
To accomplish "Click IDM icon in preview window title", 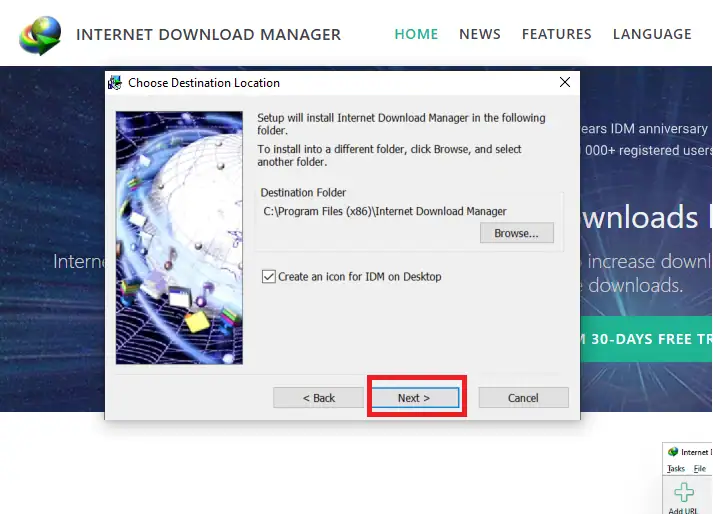I will pyautogui.click(x=673, y=452).
